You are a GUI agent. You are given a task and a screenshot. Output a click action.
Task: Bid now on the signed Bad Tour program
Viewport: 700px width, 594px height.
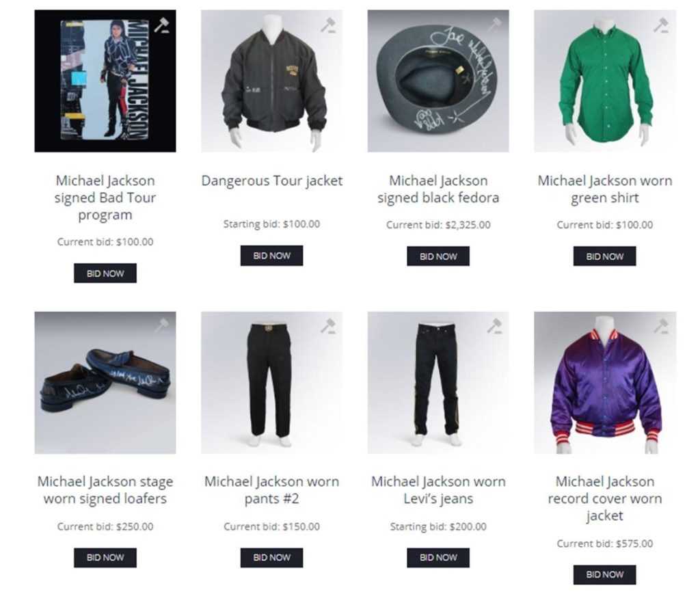tap(105, 273)
